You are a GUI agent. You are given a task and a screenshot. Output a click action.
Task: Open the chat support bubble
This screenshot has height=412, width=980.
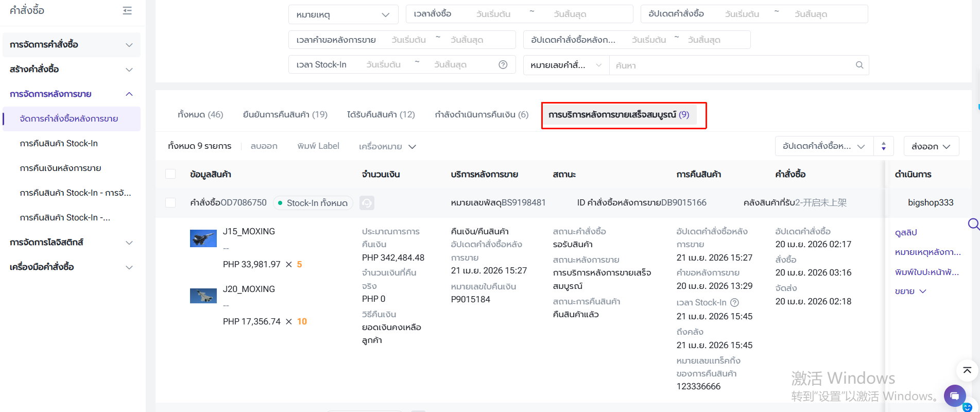(954, 396)
